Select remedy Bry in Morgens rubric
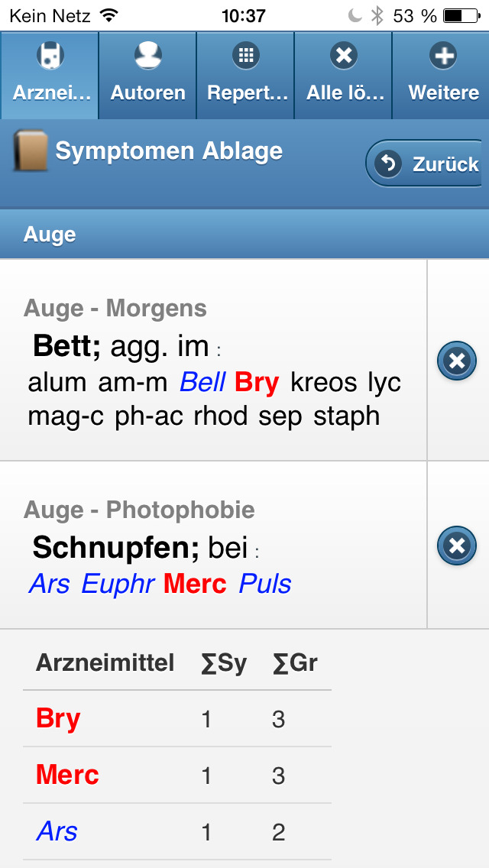 click(x=257, y=383)
